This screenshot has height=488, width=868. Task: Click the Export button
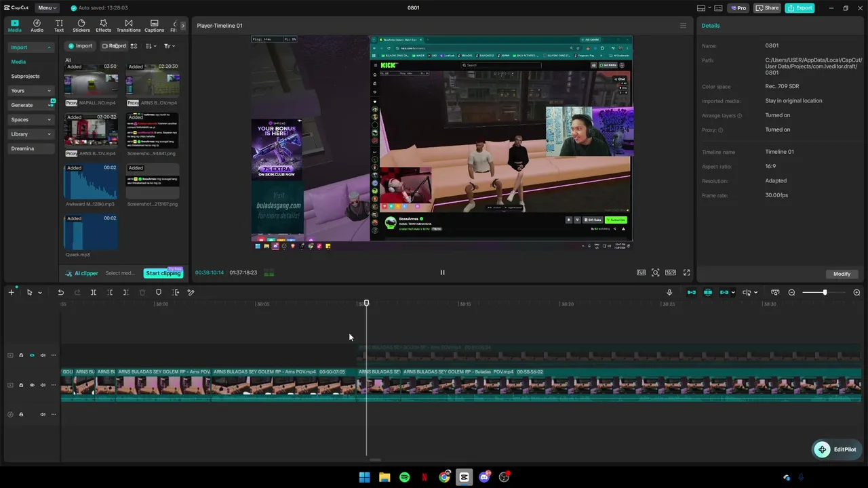pos(800,8)
